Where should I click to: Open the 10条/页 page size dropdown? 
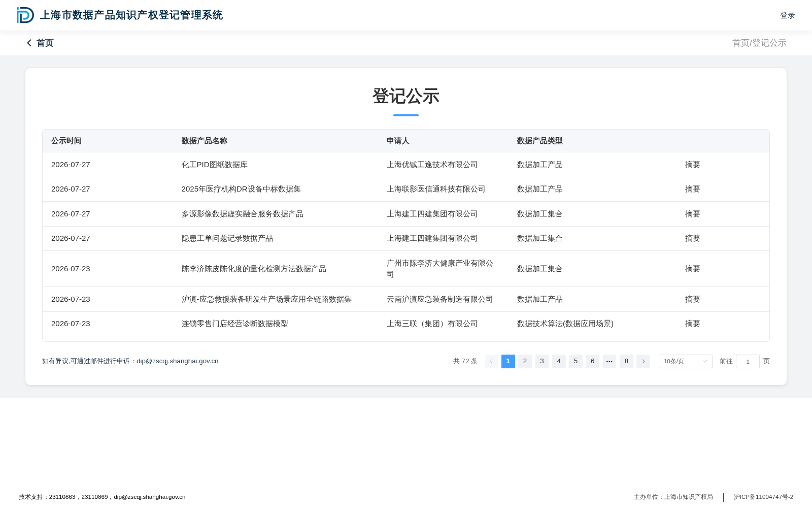click(x=686, y=361)
